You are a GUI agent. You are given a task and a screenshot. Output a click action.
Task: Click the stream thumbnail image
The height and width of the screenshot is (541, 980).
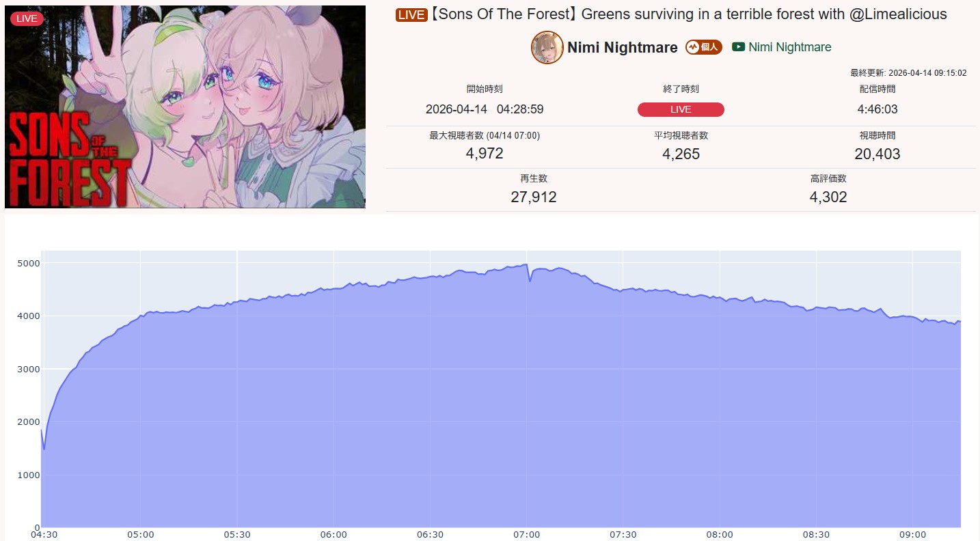(x=185, y=106)
